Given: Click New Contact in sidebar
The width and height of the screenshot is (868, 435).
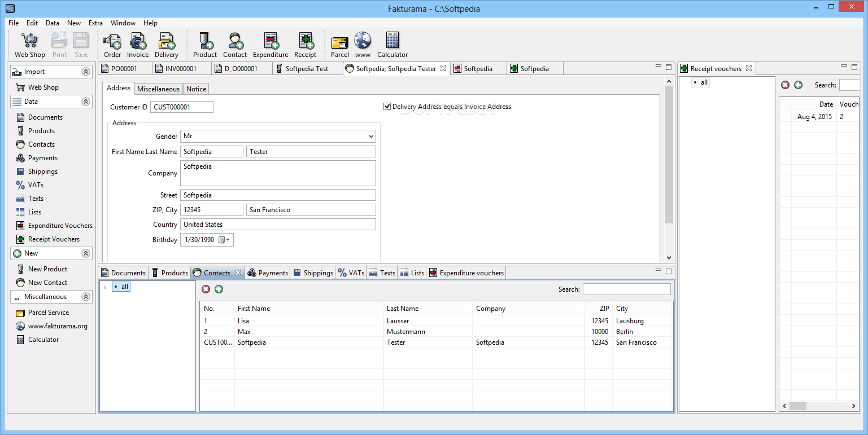Looking at the screenshot, I should [x=41, y=283].
